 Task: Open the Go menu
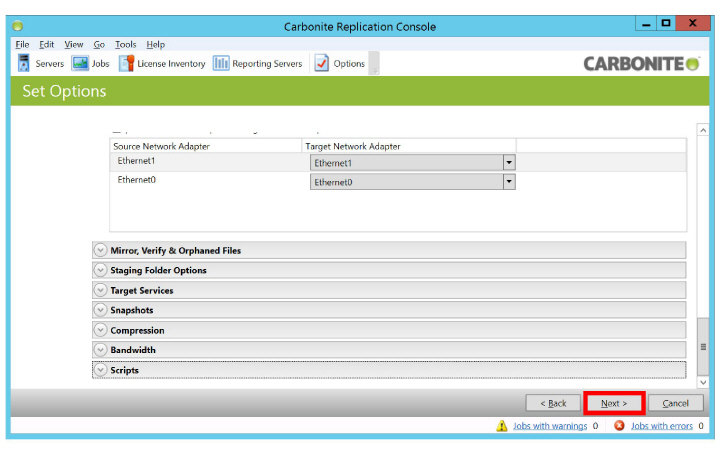99,45
